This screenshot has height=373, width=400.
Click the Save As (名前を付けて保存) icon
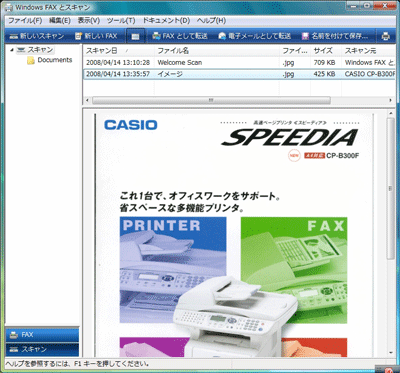tap(305, 36)
